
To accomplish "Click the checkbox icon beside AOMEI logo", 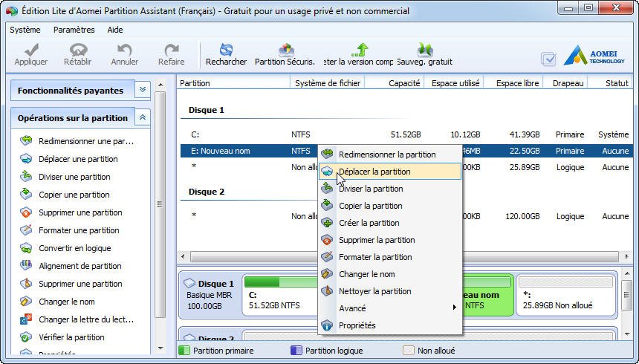I will (x=548, y=59).
